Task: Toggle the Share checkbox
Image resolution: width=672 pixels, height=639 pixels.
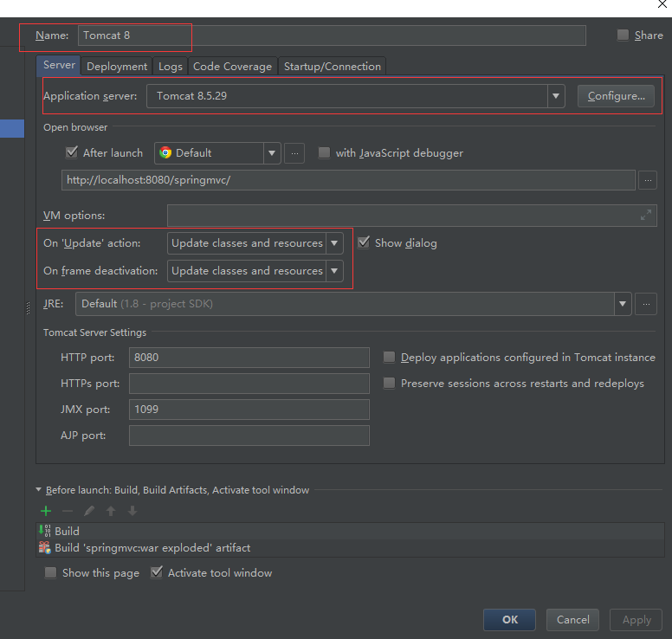Action: [x=623, y=35]
